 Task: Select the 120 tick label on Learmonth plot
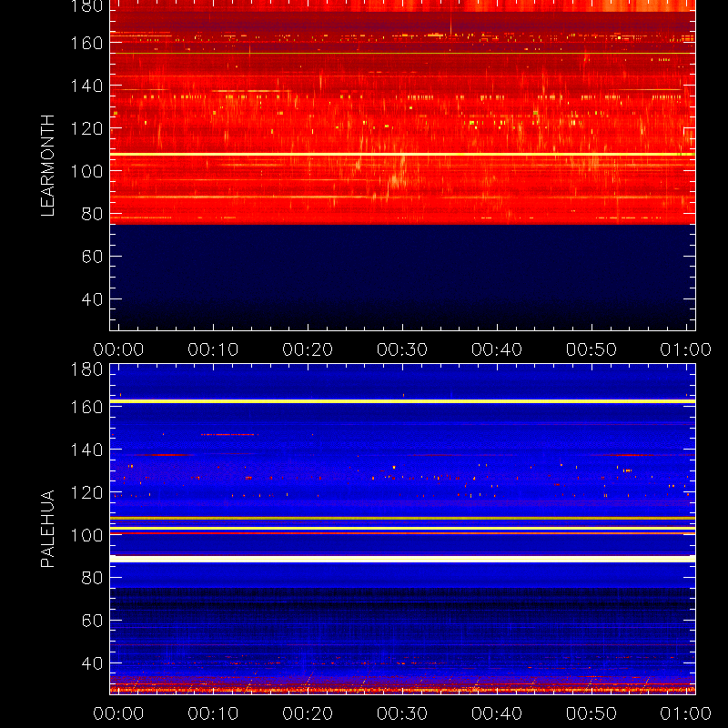[x=86, y=128]
